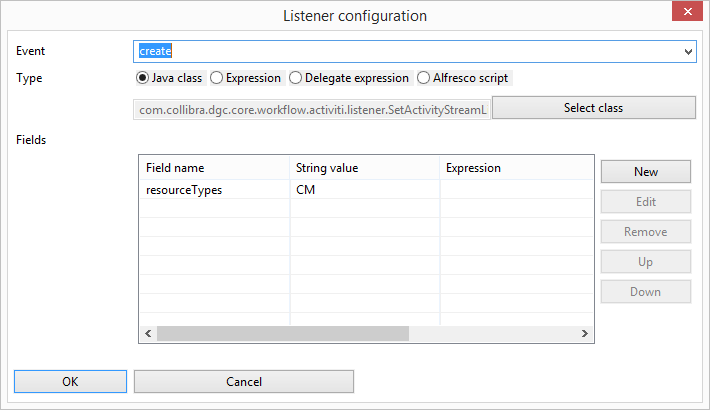Click the table's right scroll arrow
710x410 pixels.
click(585, 333)
